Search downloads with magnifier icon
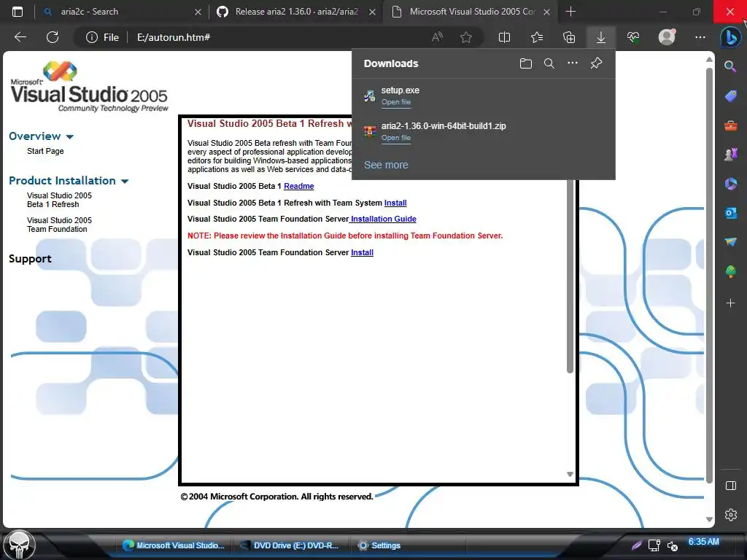 [549, 63]
